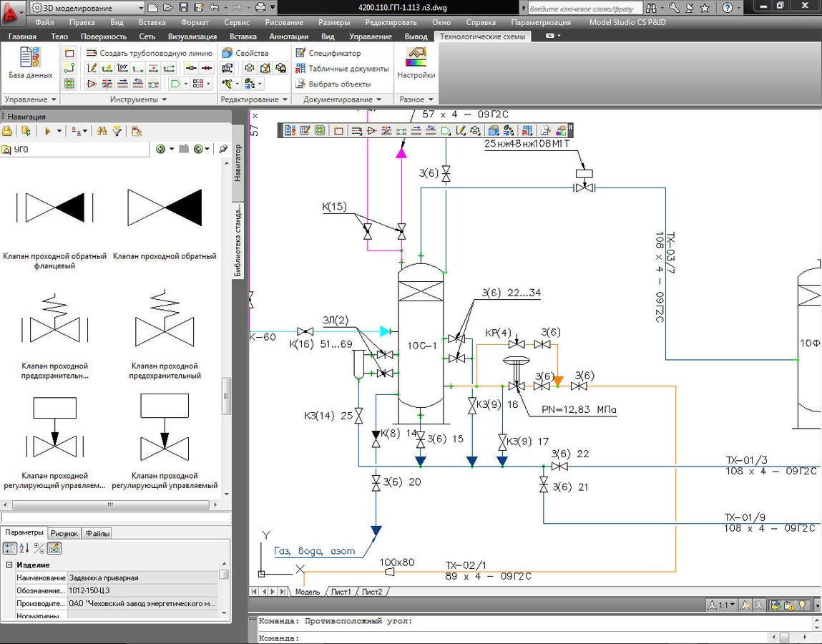This screenshot has height=644, width=822.
Task: Click Выбрать объекты
Action: [333, 84]
